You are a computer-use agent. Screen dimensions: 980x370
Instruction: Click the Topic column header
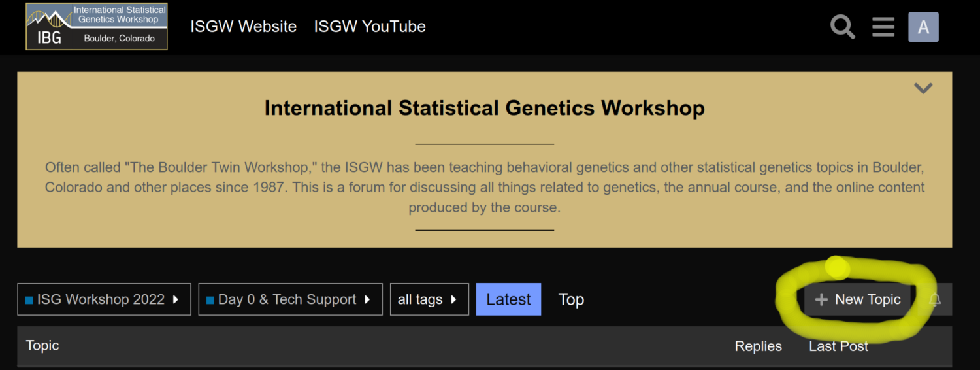[x=42, y=345]
